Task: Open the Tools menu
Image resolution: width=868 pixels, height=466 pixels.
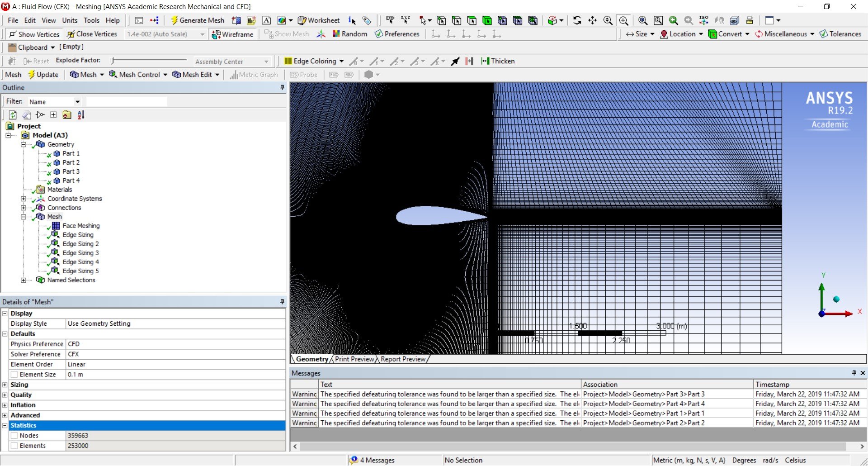Action: click(91, 20)
